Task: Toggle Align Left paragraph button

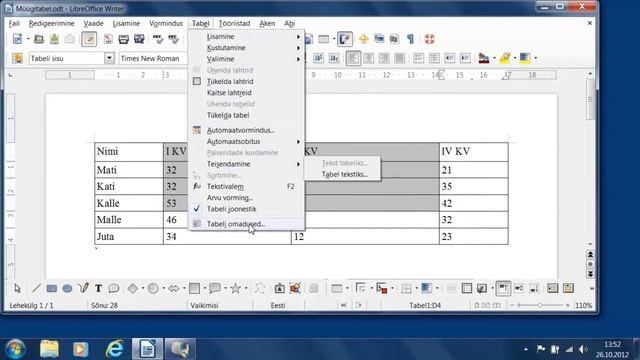Action: coord(353,58)
